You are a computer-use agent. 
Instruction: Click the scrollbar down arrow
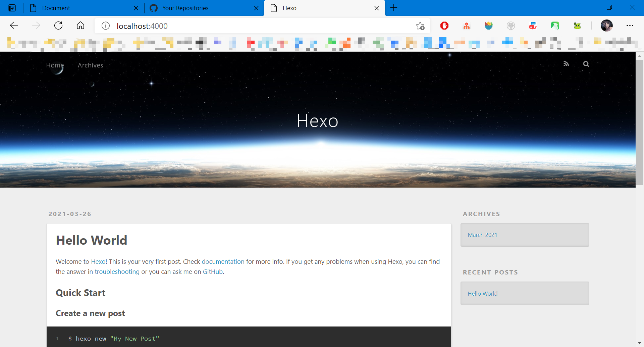coord(640,343)
